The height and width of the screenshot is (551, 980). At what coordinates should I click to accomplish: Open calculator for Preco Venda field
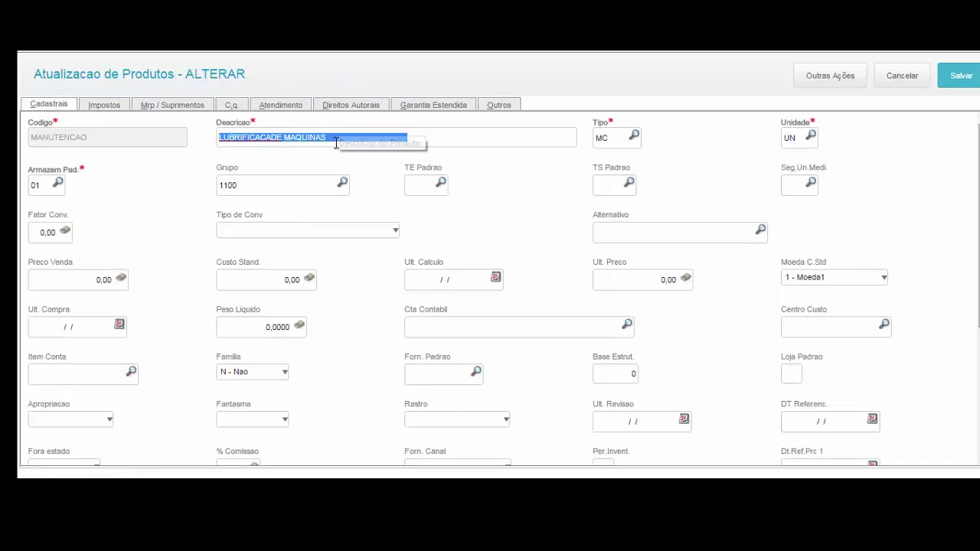121,278
